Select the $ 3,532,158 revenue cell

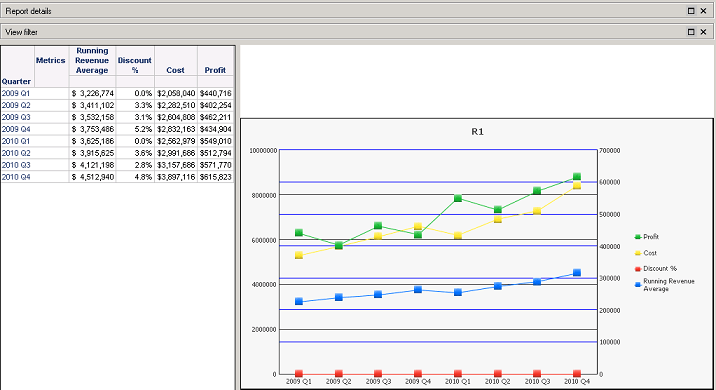[x=93, y=117]
